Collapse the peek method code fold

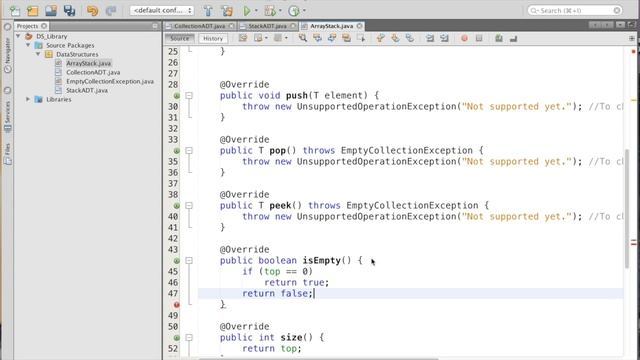189,206
